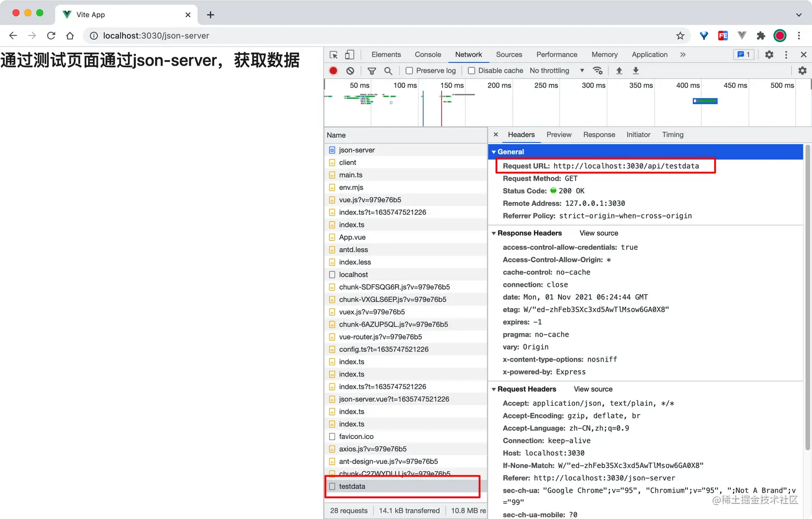Close the request details pane
812x519 pixels.
[496, 135]
